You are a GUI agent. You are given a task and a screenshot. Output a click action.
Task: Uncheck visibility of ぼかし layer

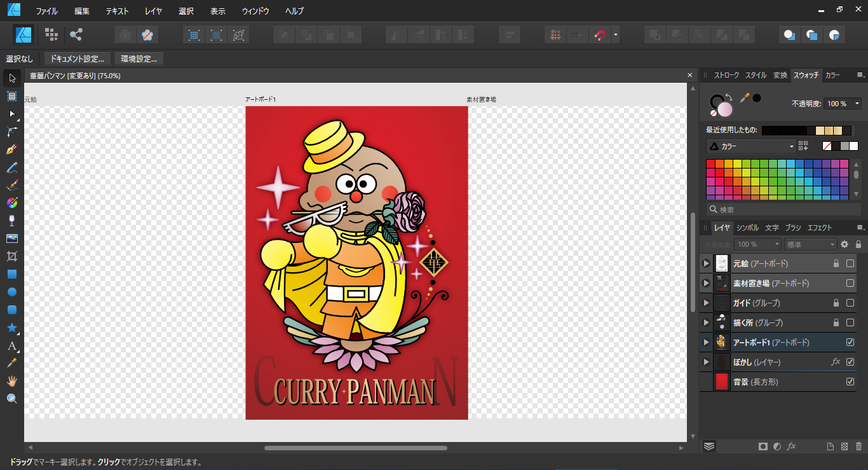(x=850, y=362)
